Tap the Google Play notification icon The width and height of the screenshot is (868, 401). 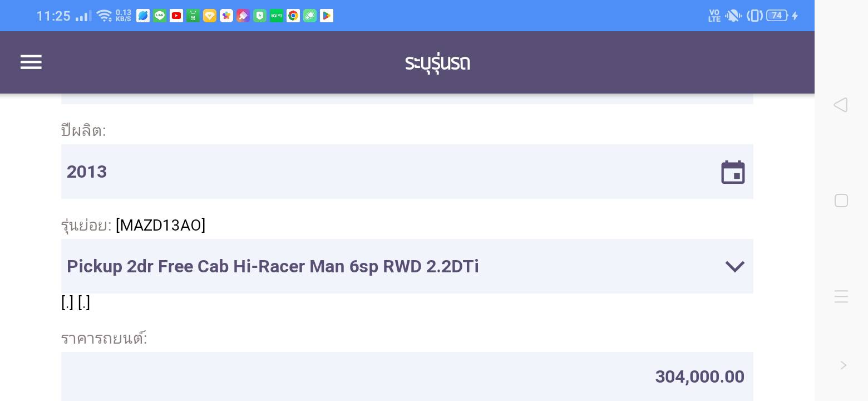tap(327, 16)
